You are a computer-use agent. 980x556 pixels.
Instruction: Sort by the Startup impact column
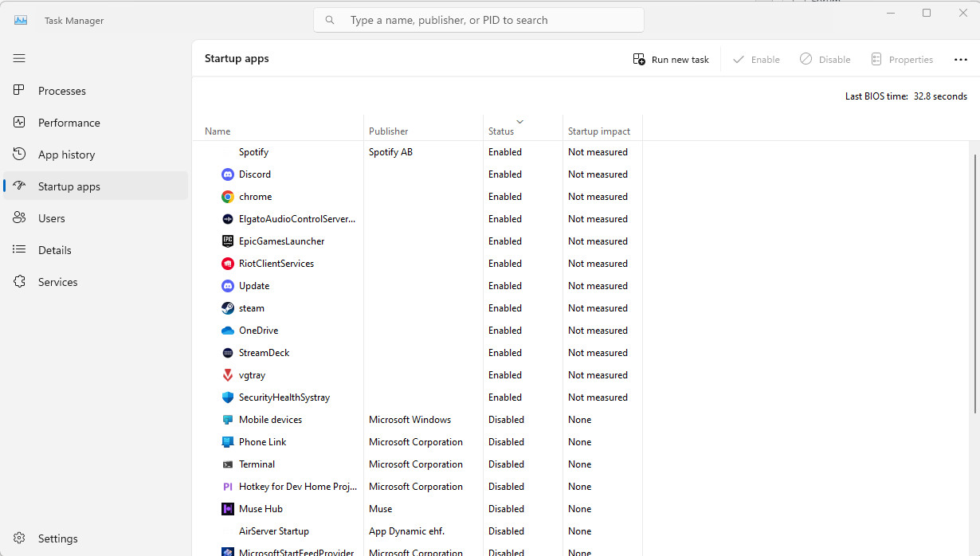(602, 128)
